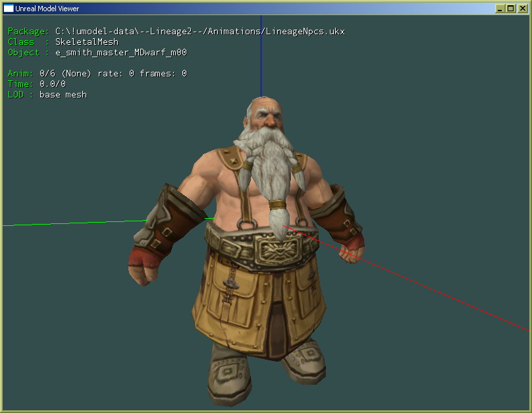Click the rate: 0 value
Viewport: 532px width, 413px height.
tap(116, 74)
